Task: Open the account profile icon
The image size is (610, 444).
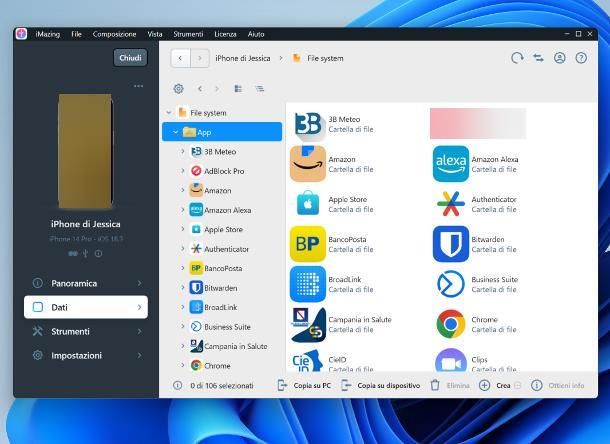Action: 559,58
